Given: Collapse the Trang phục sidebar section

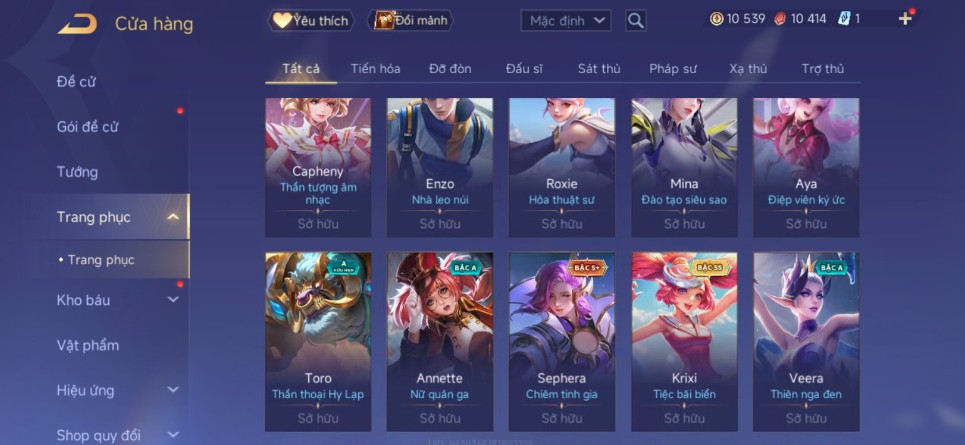Looking at the screenshot, I should [x=174, y=217].
